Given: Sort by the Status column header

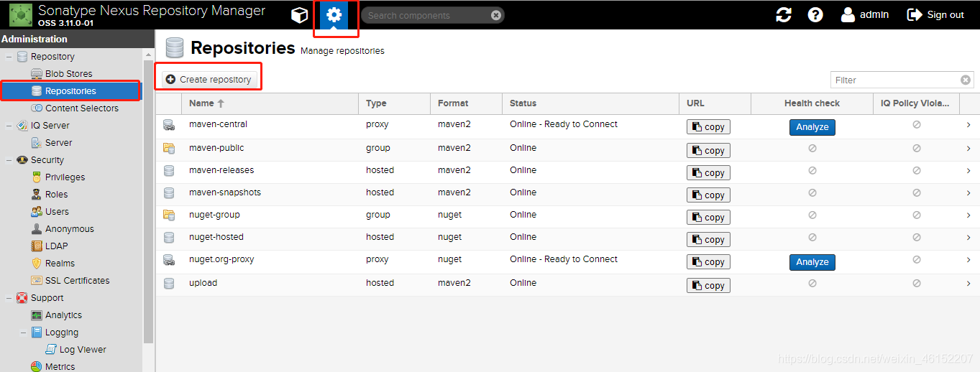Looking at the screenshot, I should 590,103.
